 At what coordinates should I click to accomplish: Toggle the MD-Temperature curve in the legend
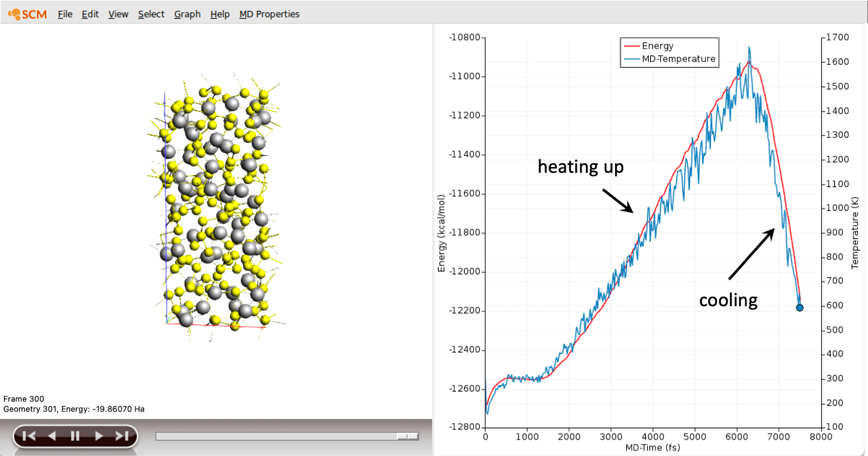(x=677, y=59)
